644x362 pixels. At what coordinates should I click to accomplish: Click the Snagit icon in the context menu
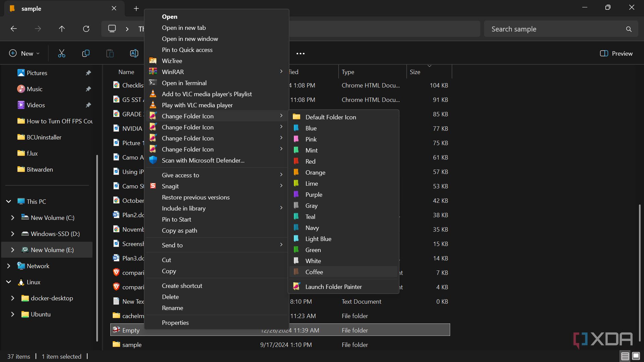tap(153, 186)
